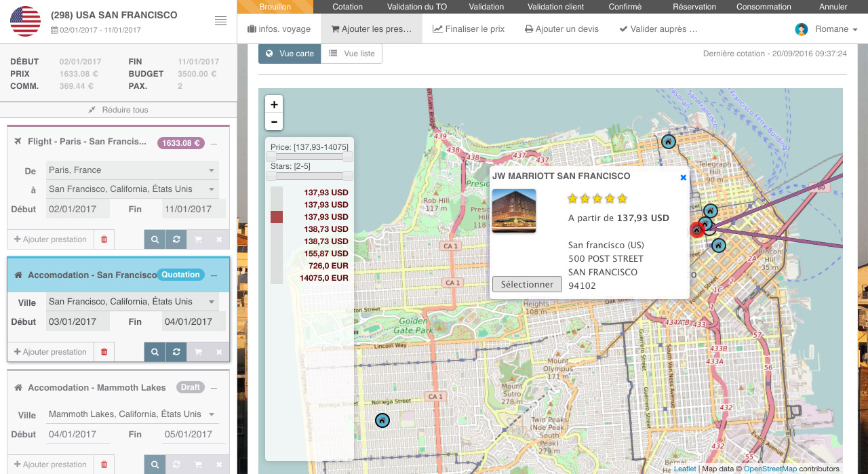Viewport: 868px width, 474px height.
Task: Switch to Vue carte
Action: coord(290,54)
